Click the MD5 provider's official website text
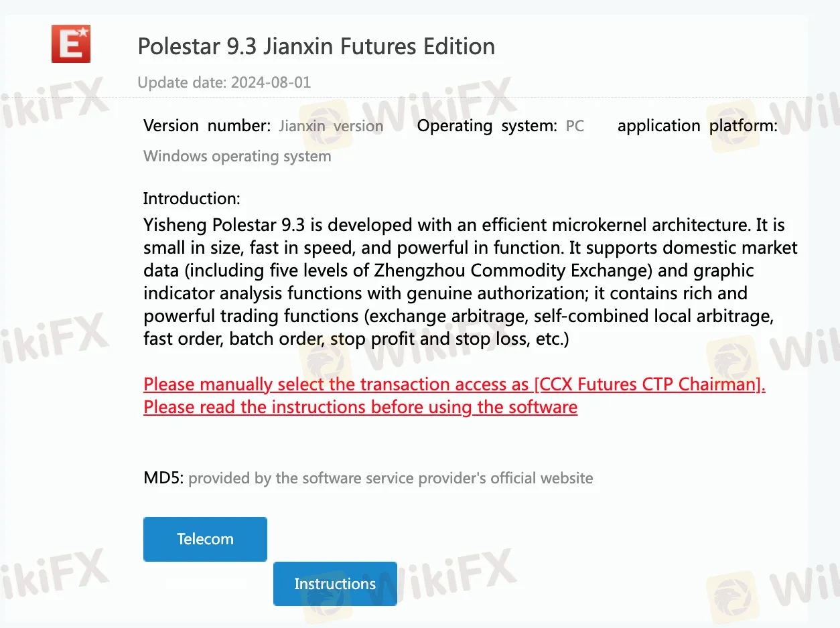The image size is (840, 628). 391,478
